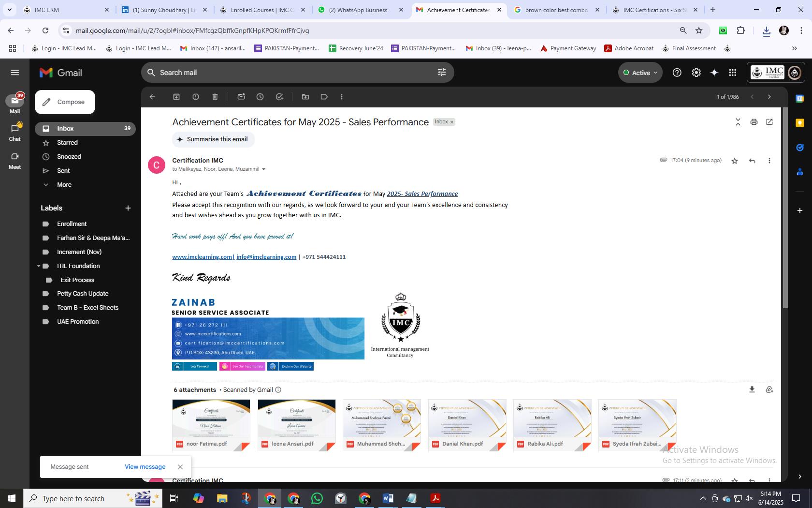The image size is (812, 508).
Task: Expand More in left sidebar
Action: (64, 185)
